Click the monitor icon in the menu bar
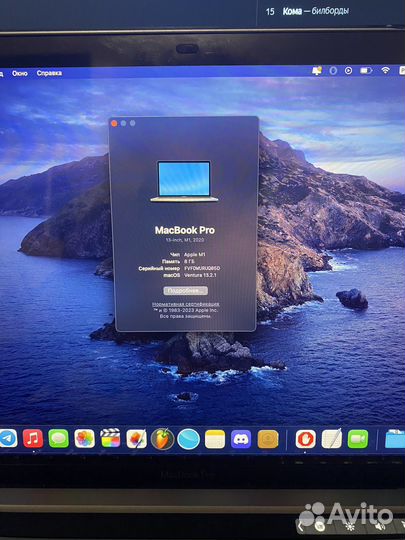405x540 pixels. (x=316, y=70)
